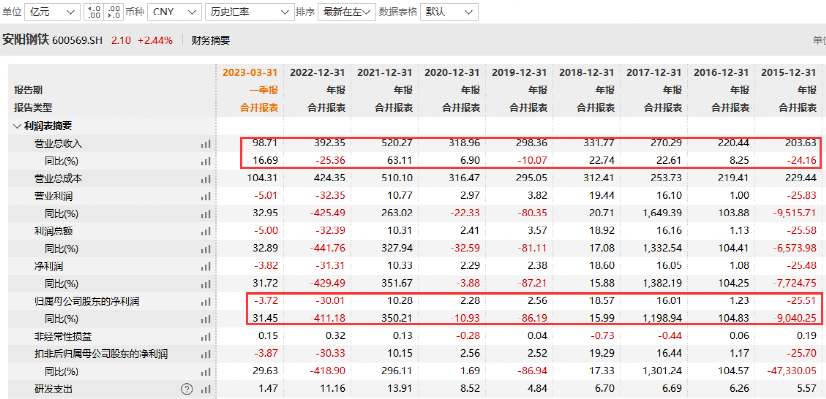Click the 研发支出 row label
The width and height of the screenshot is (826, 399).
(x=53, y=390)
